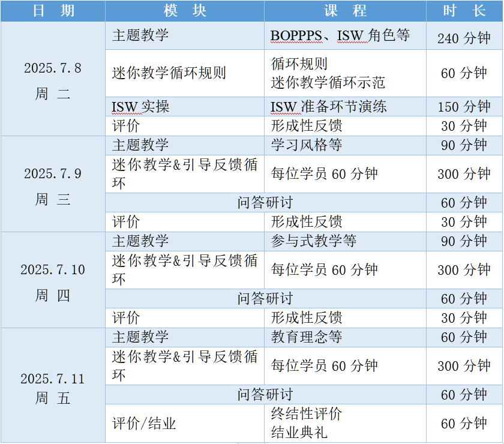Click 每位学员 60 分钟 in the 2025.7.10 section
Viewport: 504px width, 444px height.
pyautogui.click(x=345, y=270)
